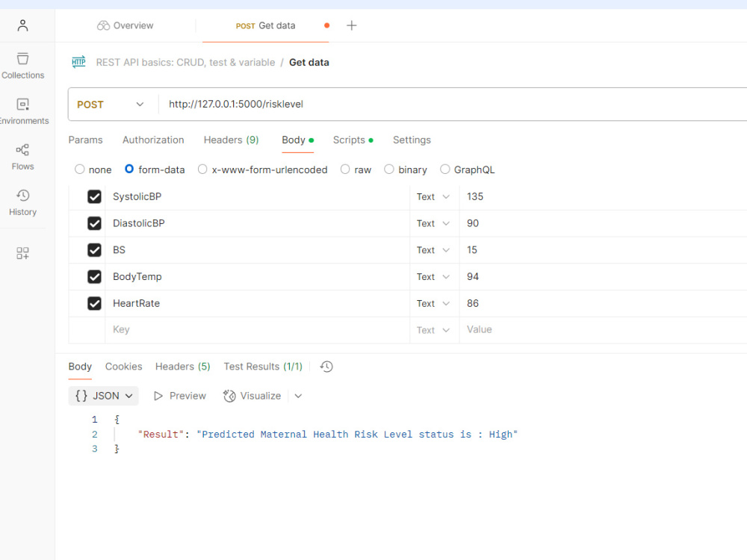Viewport: 747px width, 560px height.
Task: Uncheck the BS parameter row
Action: (94, 250)
